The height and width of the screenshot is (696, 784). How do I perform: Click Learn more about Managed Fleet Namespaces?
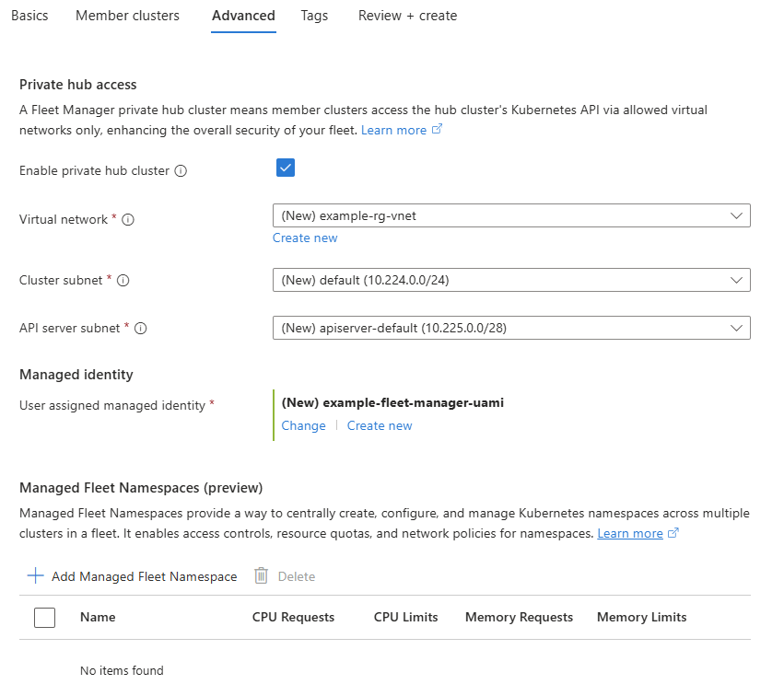coord(630,534)
